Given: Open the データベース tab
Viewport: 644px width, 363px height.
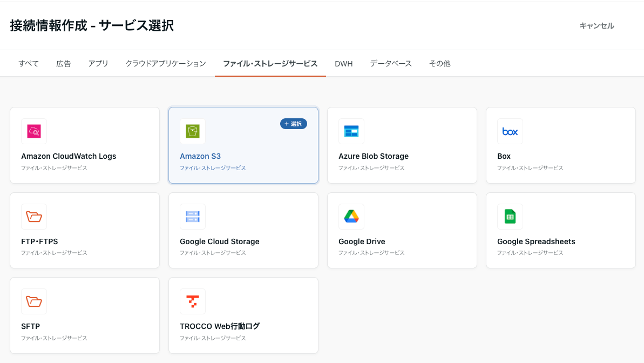Looking at the screenshot, I should (x=391, y=64).
